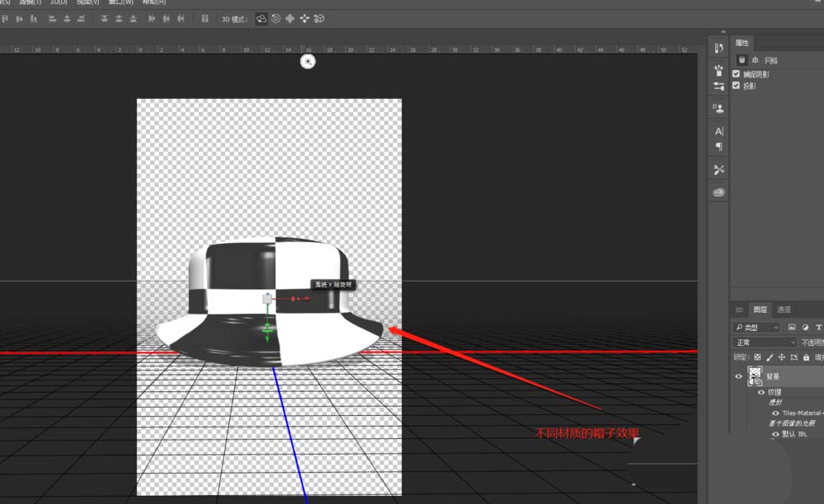
Task: Select the 3D zoom tool in options bar
Action: point(319,18)
